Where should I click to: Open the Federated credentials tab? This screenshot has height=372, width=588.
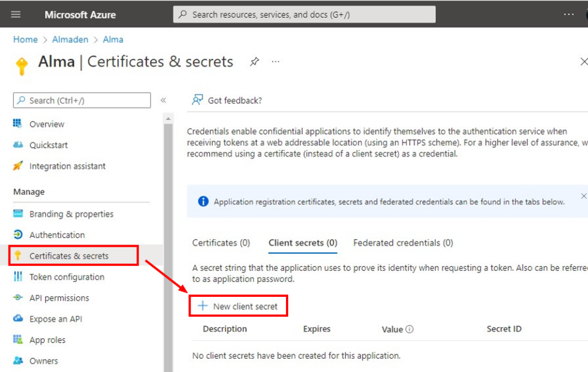(x=403, y=243)
